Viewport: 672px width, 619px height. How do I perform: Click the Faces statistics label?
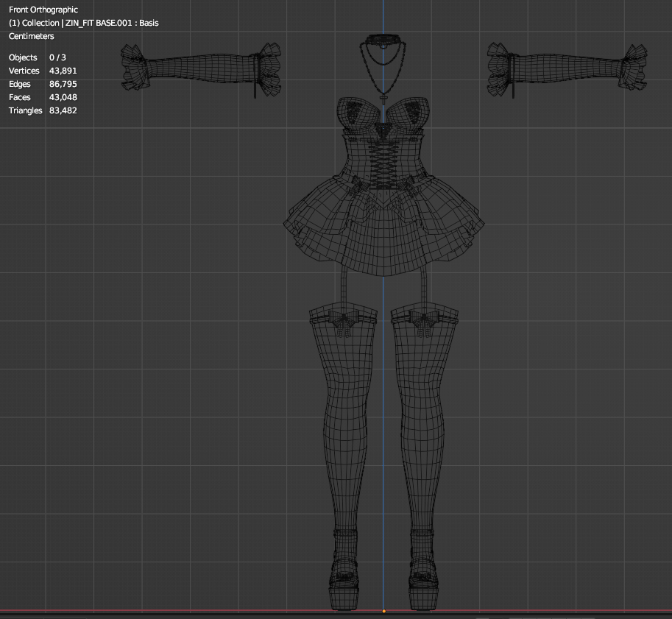pos(19,97)
